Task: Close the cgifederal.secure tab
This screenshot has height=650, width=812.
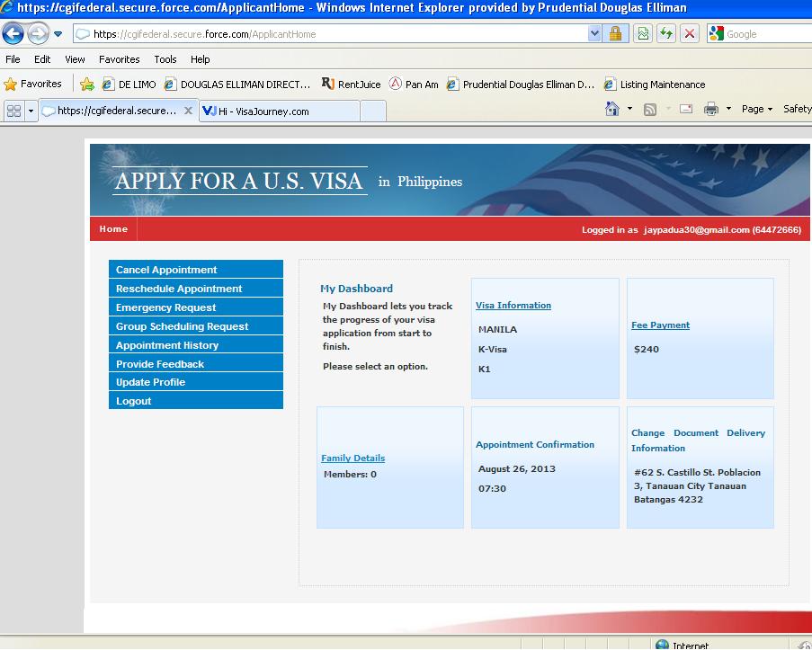Action: click(189, 111)
